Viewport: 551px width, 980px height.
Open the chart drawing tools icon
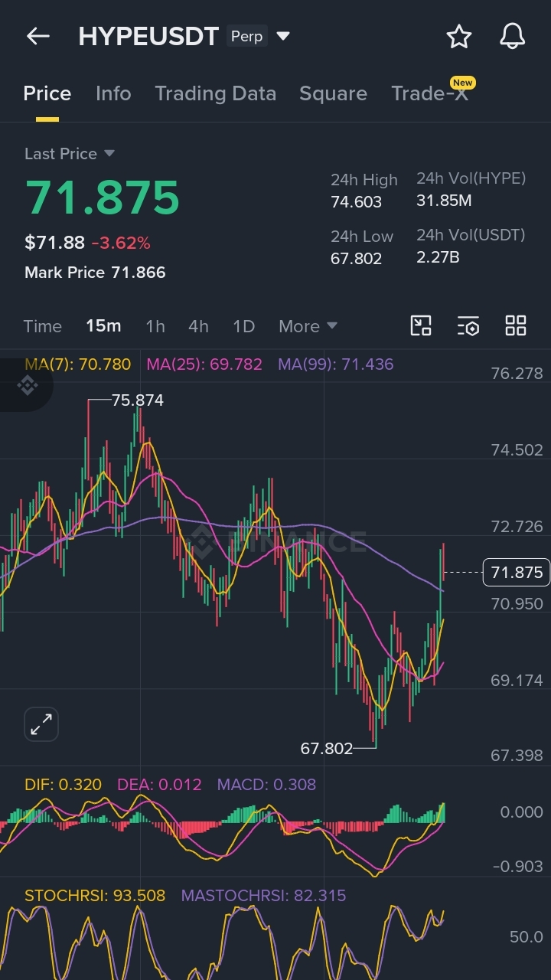[421, 325]
